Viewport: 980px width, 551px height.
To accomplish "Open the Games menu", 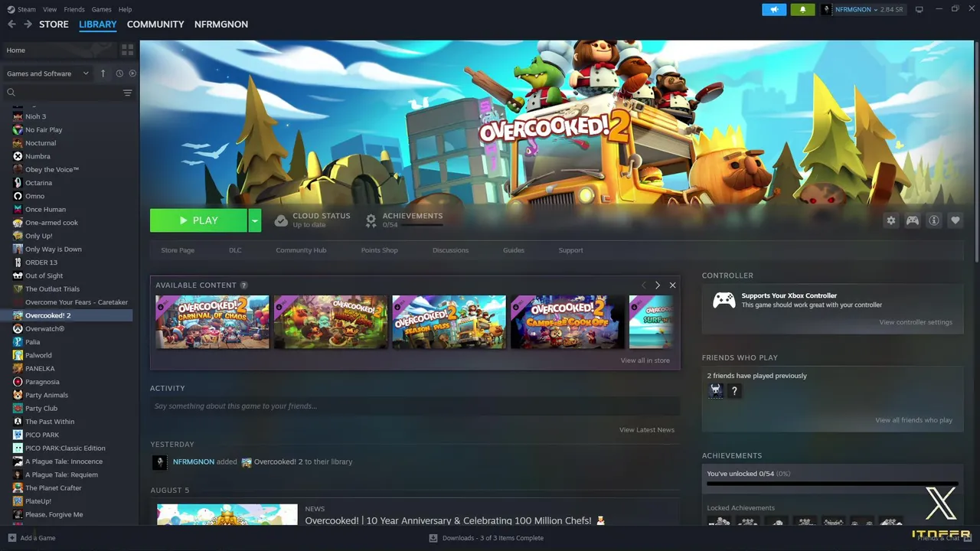I will (101, 9).
